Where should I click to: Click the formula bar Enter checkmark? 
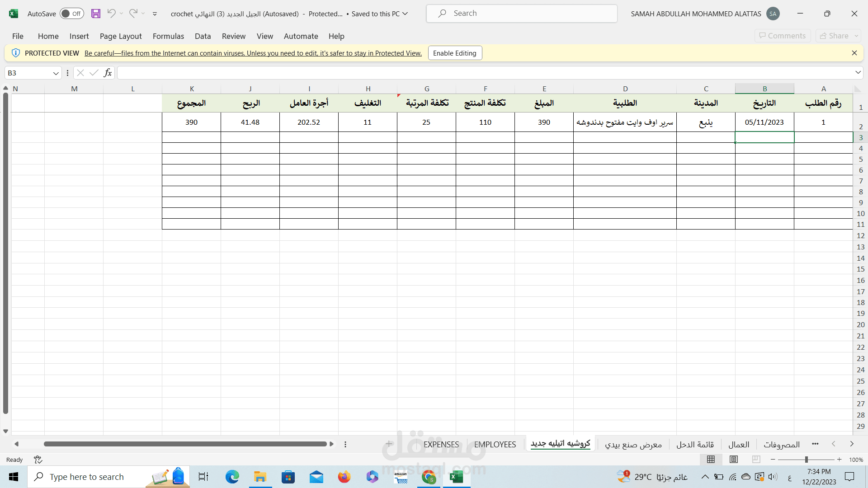(x=94, y=73)
